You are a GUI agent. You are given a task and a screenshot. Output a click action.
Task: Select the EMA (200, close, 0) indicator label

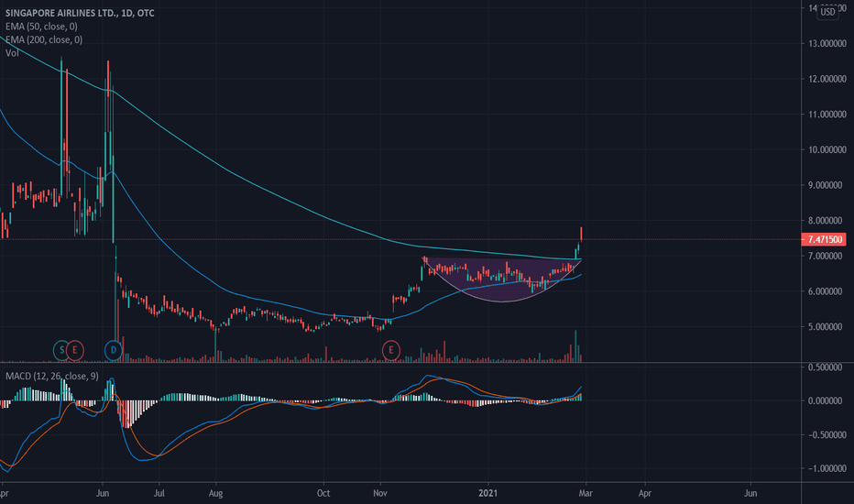click(44, 39)
